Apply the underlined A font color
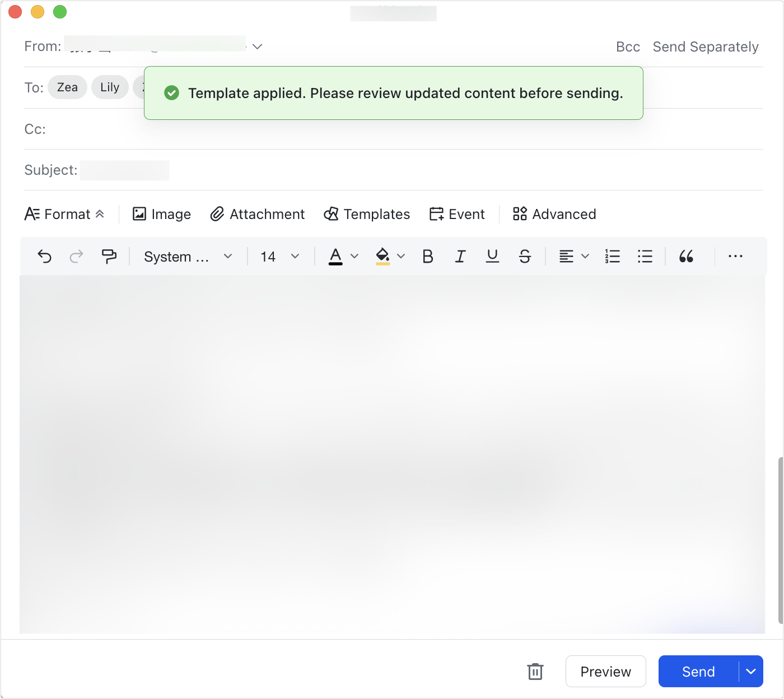The image size is (784, 699). tap(335, 257)
